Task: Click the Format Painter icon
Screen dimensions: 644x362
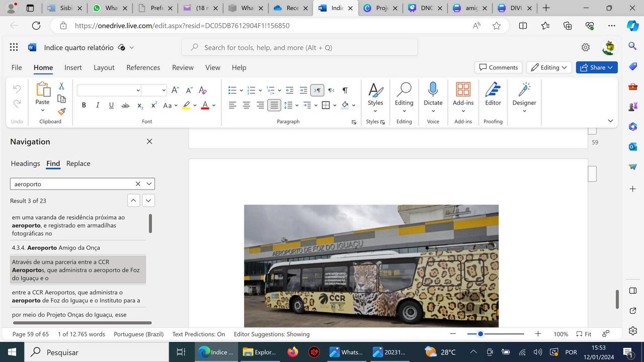Action: coord(61,112)
